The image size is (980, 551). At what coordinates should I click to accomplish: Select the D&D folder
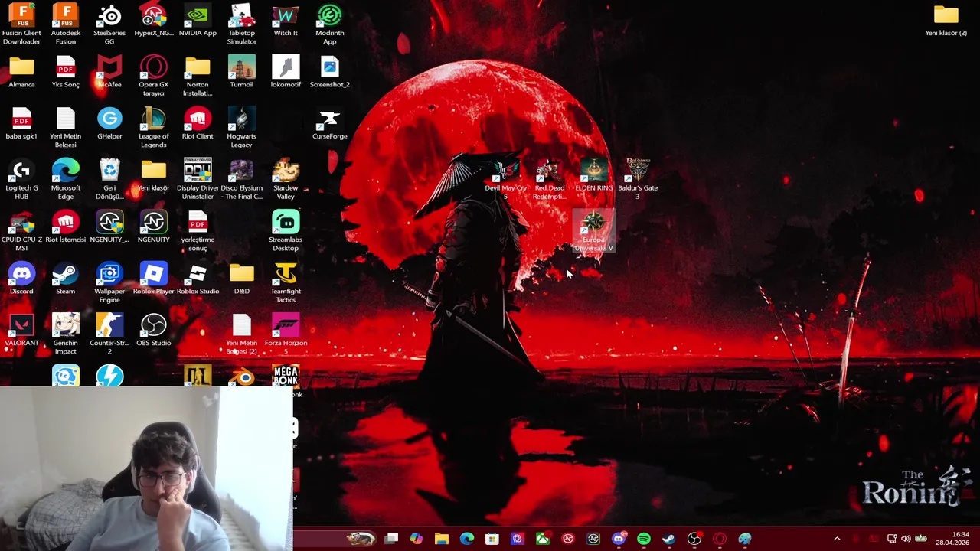[x=241, y=279]
